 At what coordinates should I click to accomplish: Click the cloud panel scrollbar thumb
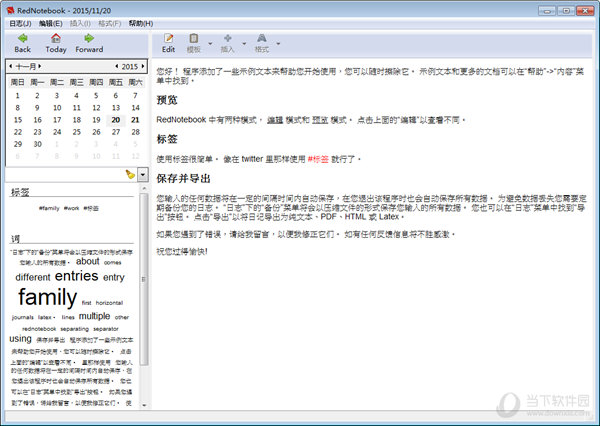pyautogui.click(x=144, y=279)
